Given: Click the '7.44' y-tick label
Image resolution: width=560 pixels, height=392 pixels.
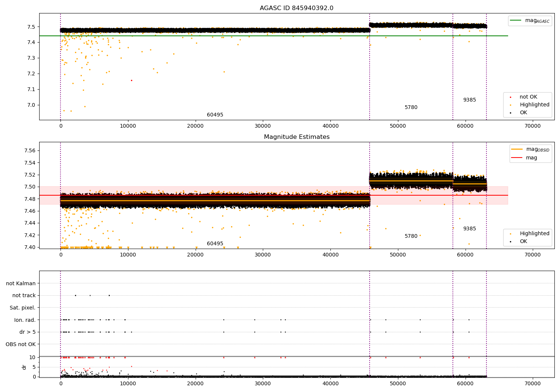Looking at the screenshot, I should (29, 223).
